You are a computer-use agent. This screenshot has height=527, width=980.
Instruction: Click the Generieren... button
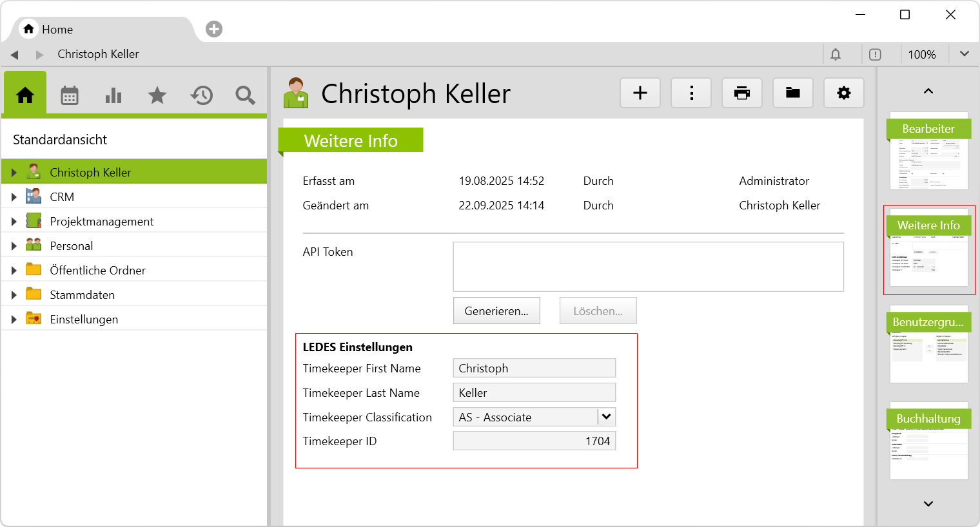click(496, 311)
